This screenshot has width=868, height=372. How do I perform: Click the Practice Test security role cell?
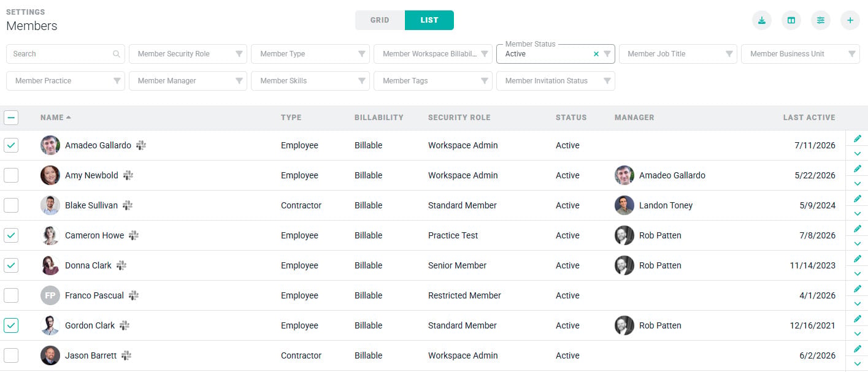[x=453, y=235]
